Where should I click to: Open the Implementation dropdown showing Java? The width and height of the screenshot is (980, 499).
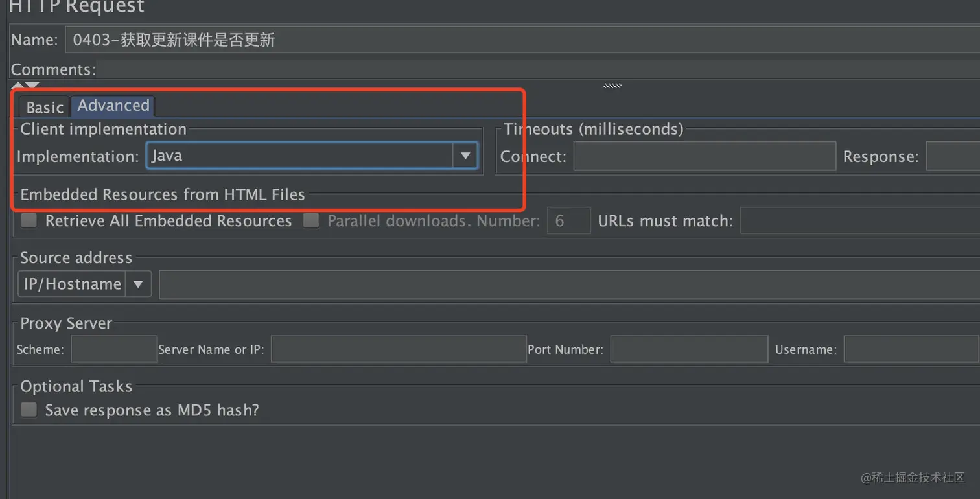(x=312, y=156)
